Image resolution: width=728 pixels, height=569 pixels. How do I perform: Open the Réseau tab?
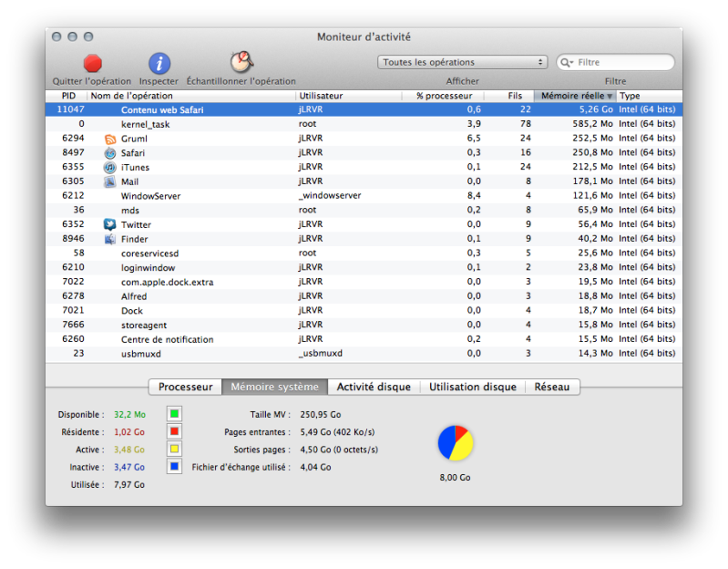point(552,387)
